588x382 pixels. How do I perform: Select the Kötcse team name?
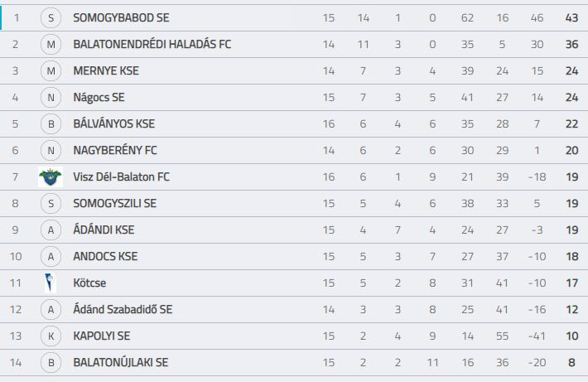click(x=89, y=283)
